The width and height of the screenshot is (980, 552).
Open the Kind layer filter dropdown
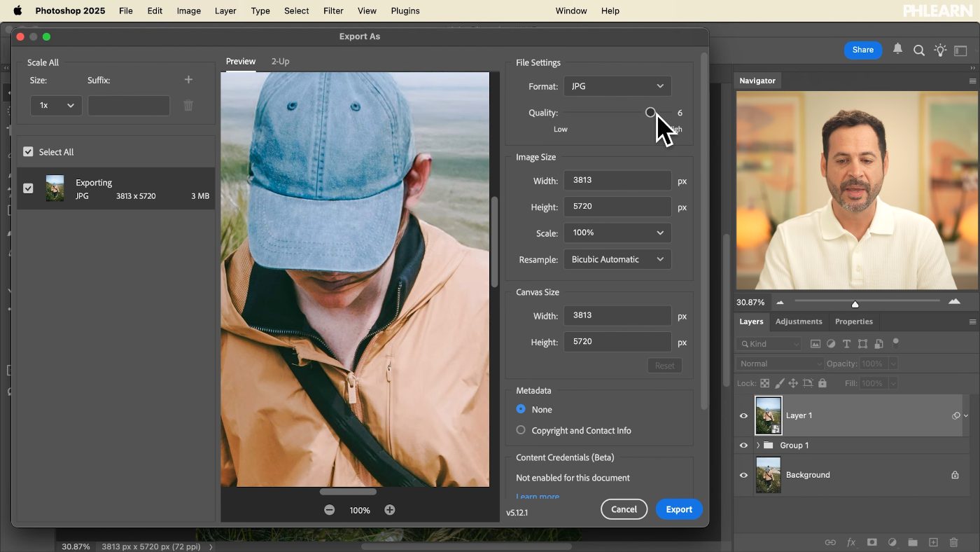pos(769,344)
